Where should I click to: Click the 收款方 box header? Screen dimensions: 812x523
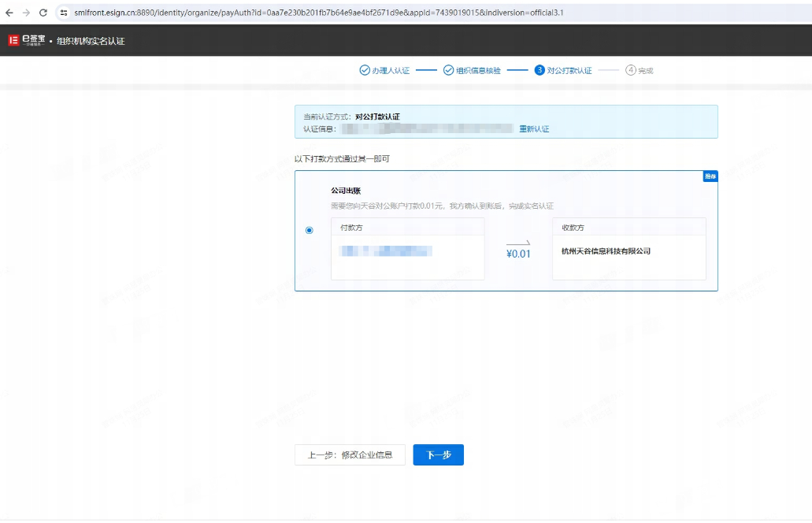[628, 228]
